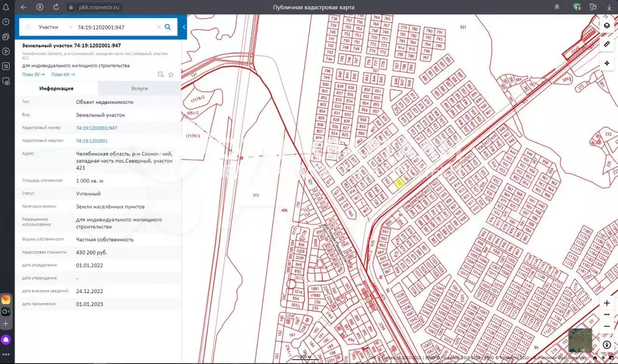Collapse the side info panel
The width and height of the screenshot is (618, 364).
(184, 27)
